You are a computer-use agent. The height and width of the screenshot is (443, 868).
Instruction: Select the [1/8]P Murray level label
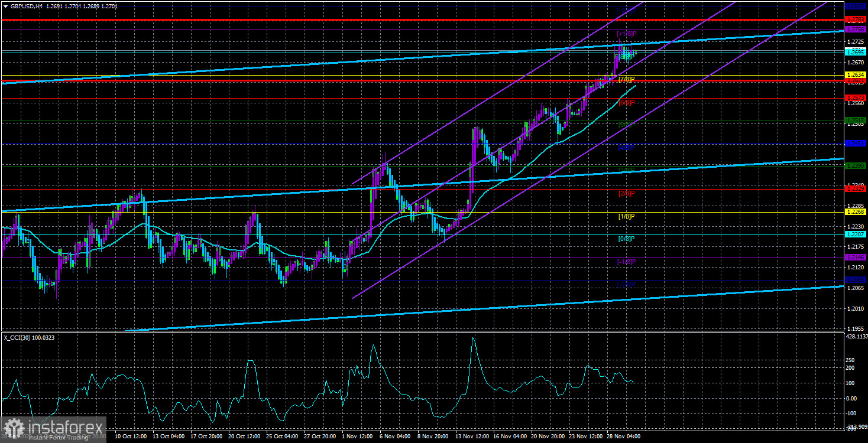pos(626,217)
